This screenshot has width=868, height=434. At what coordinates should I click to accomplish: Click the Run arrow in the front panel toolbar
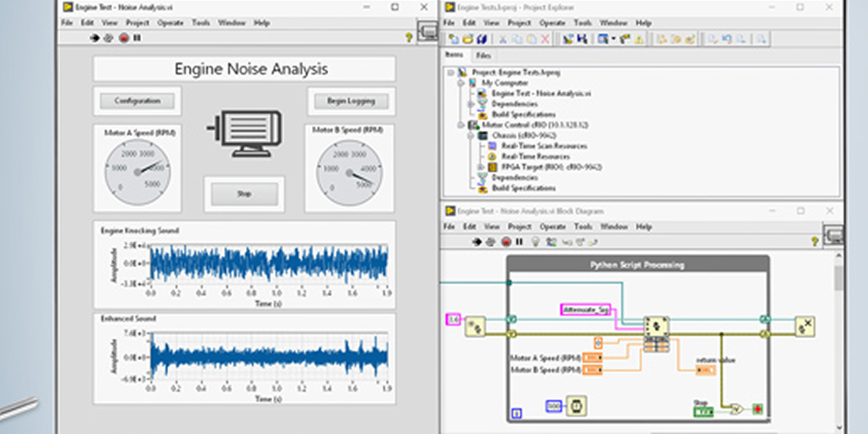[x=95, y=38]
